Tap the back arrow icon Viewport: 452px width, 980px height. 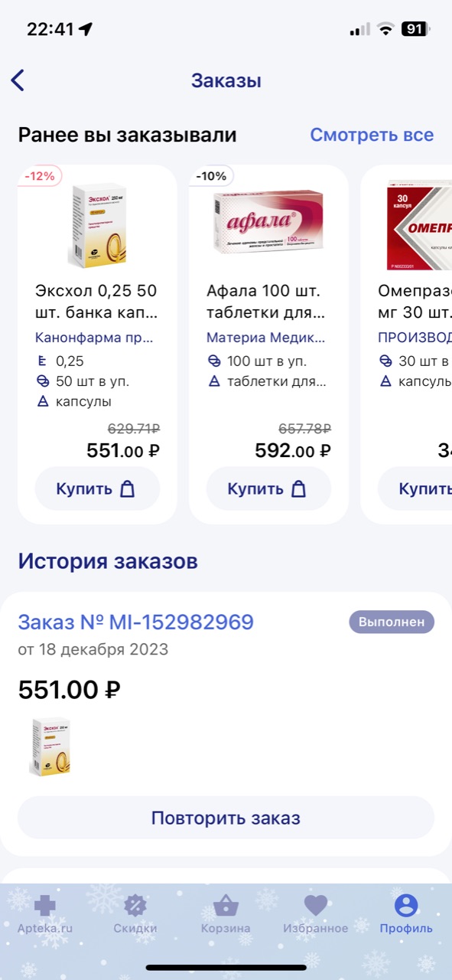[18, 80]
